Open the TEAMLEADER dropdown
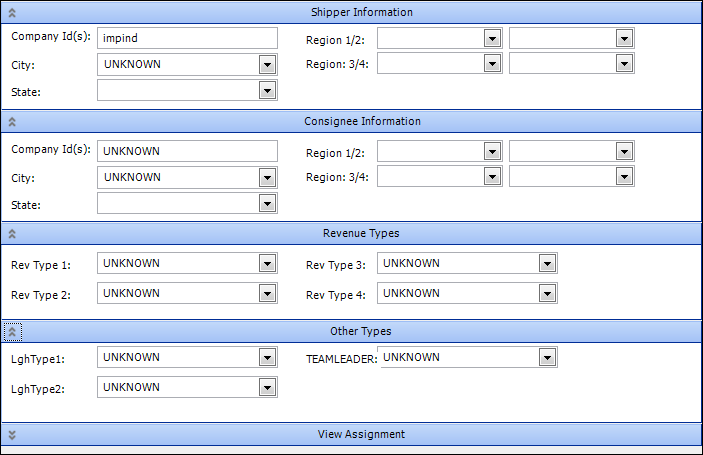The width and height of the screenshot is (703, 455). (x=547, y=358)
